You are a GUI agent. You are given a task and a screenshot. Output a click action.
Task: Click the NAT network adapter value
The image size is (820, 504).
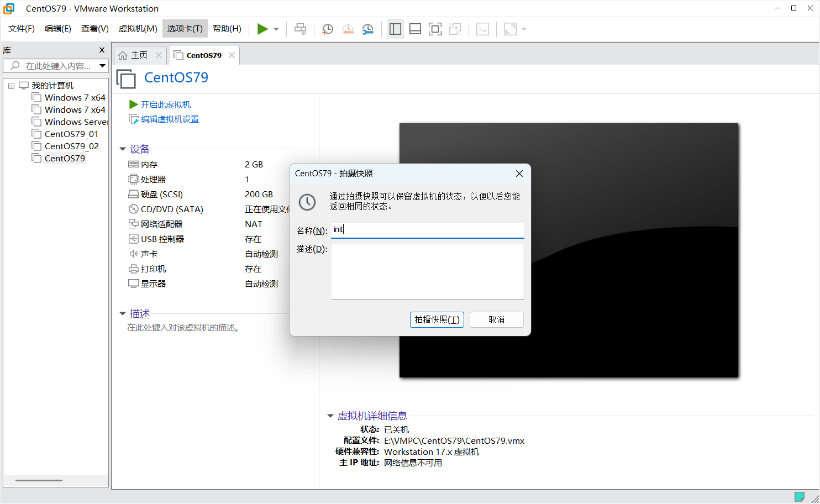[x=254, y=224]
